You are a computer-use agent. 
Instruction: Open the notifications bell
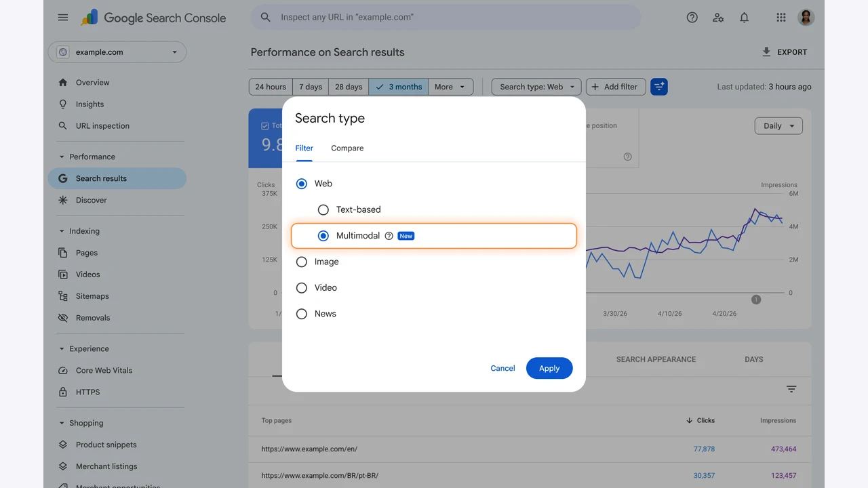744,18
